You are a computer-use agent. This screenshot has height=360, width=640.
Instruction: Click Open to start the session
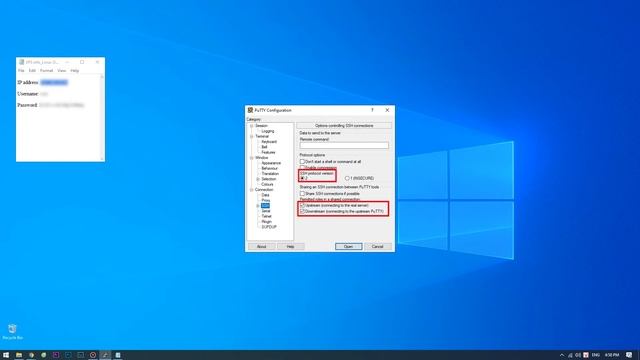pyautogui.click(x=348, y=247)
